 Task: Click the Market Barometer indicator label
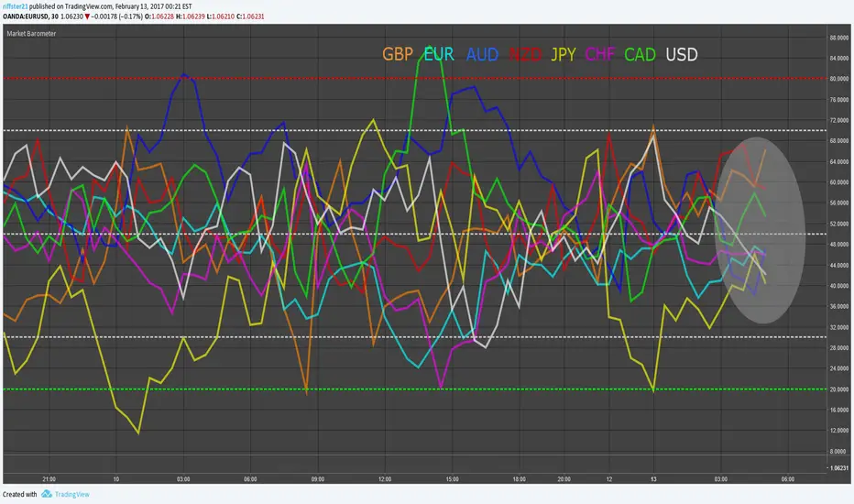31,34
